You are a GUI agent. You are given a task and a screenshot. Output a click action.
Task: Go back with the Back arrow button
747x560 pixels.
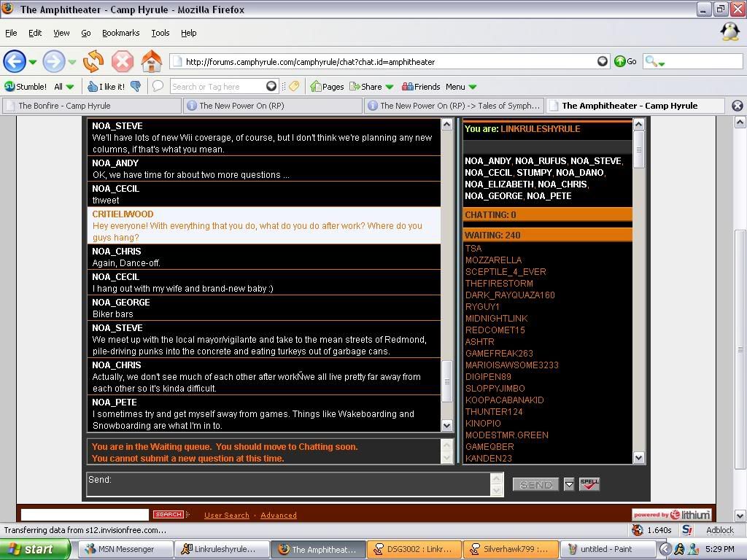click(x=15, y=61)
